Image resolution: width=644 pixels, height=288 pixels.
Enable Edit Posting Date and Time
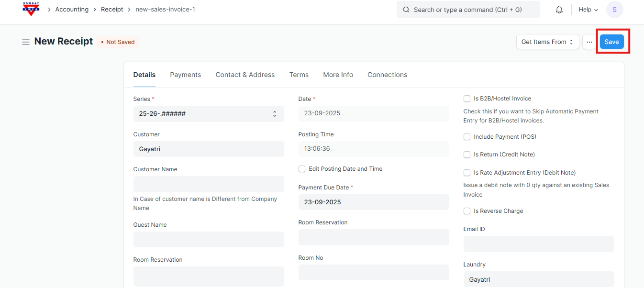coord(302,169)
